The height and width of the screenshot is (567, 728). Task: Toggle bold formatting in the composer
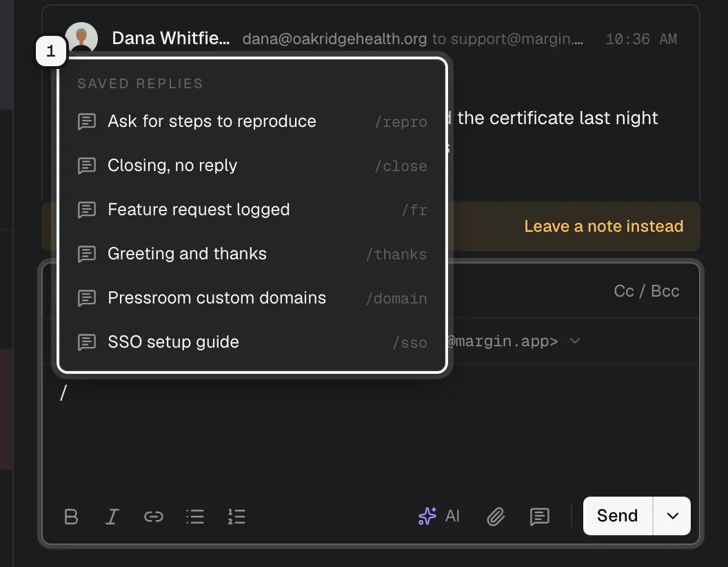click(x=71, y=517)
